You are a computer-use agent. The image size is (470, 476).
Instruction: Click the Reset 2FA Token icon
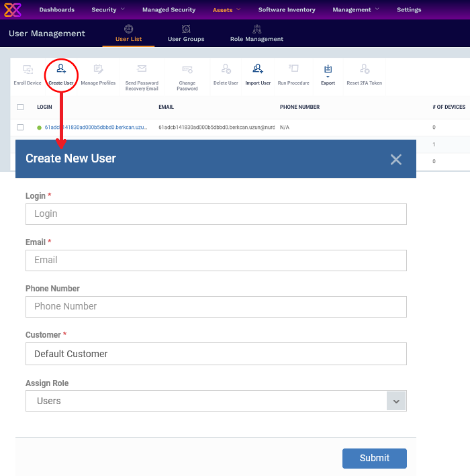pyautogui.click(x=364, y=70)
